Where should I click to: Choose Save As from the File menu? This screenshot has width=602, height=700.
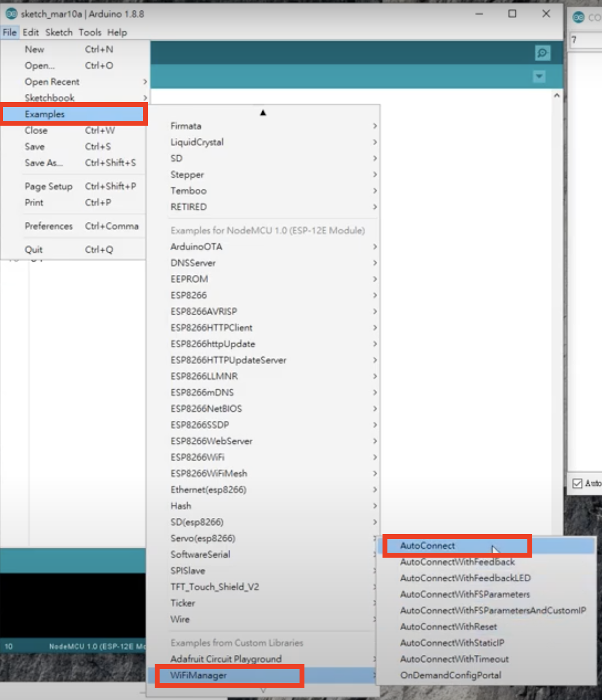pos(44,162)
